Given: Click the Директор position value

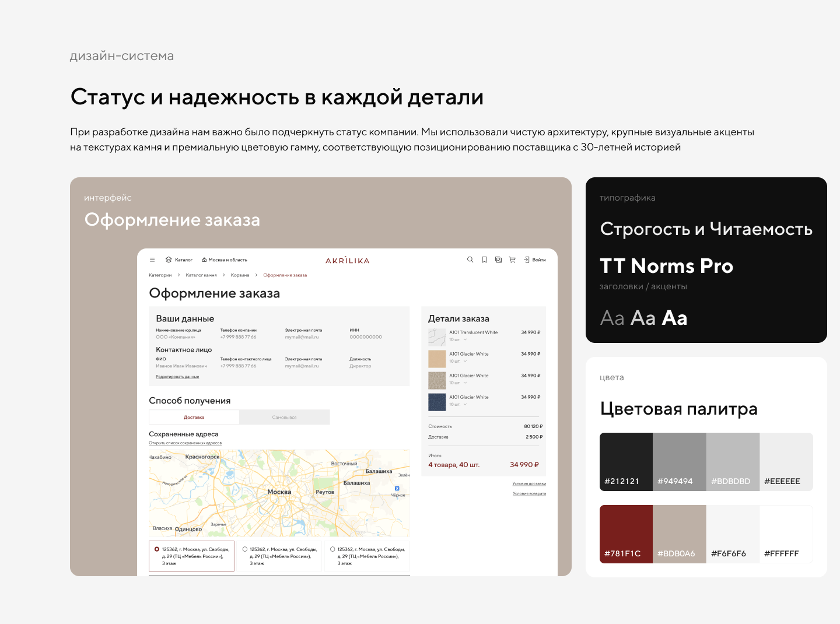Looking at the screenshot, I should (360, 366).
